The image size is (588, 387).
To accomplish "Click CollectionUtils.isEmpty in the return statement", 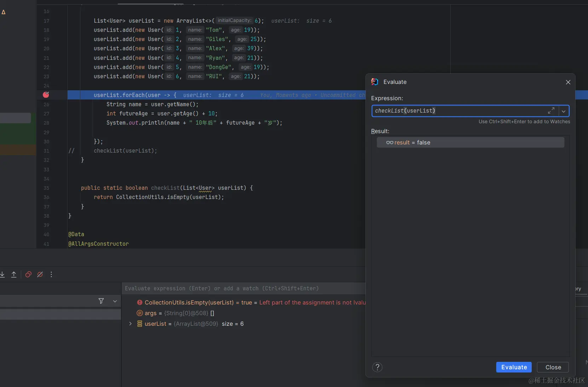I will click(152, 197).
